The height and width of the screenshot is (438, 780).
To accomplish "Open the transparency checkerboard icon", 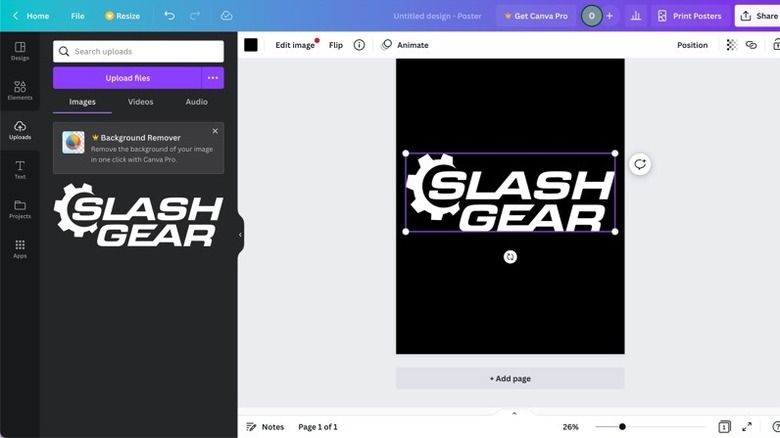I will point(732,45).
